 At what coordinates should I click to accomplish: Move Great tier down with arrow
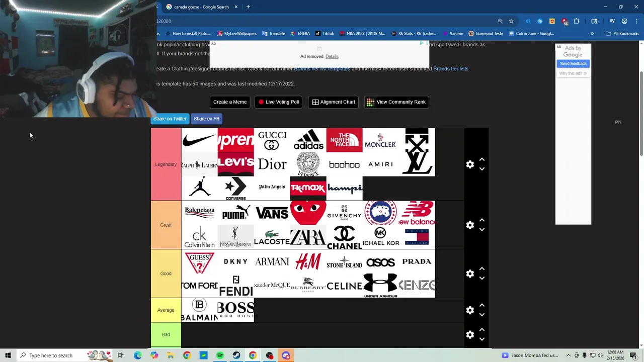click(x=482, y=230)
